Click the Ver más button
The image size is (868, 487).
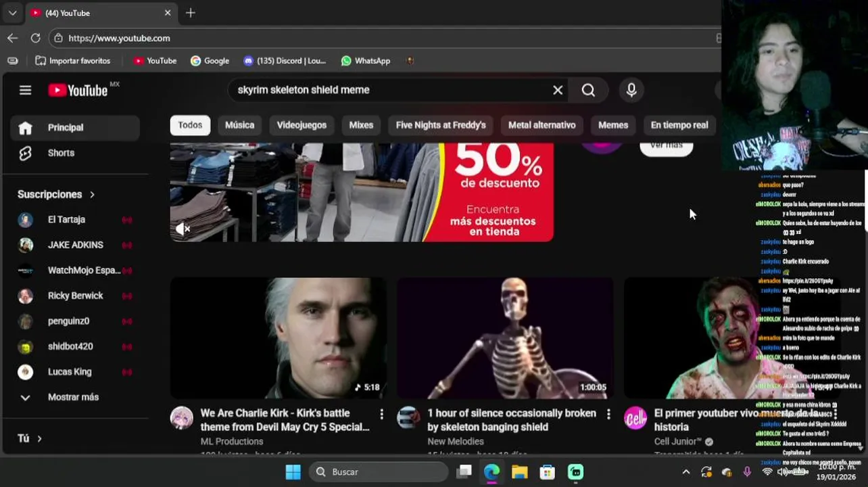[666, 146]
